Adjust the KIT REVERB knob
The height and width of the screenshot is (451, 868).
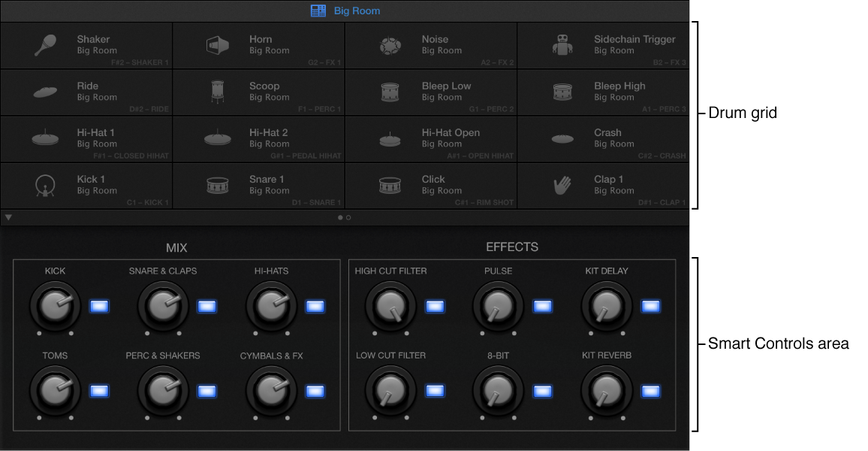[605, 390]
